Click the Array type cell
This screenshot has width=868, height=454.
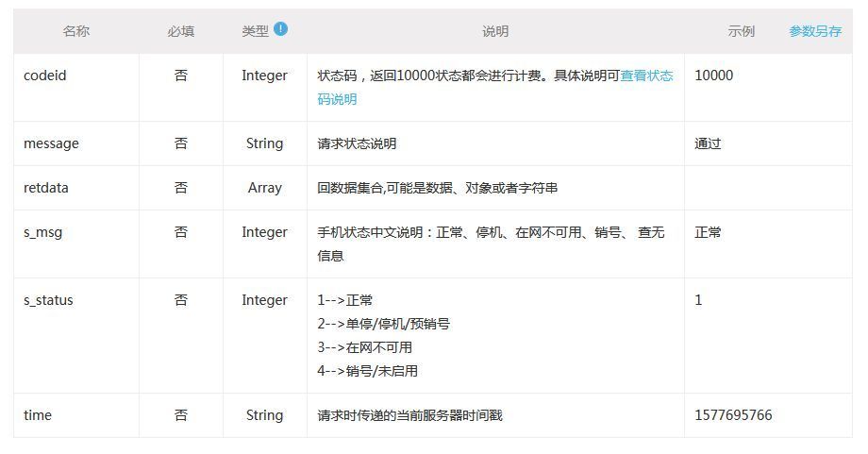(264, 188)
